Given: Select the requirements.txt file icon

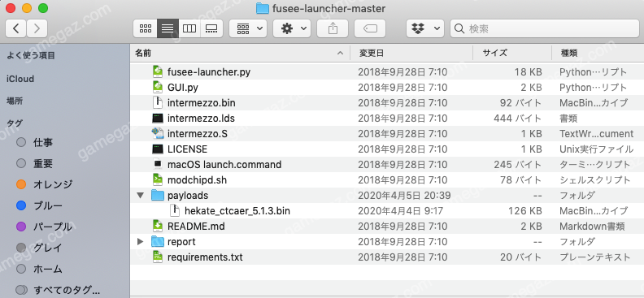Looking at the screenshot, I should [158, 257].
